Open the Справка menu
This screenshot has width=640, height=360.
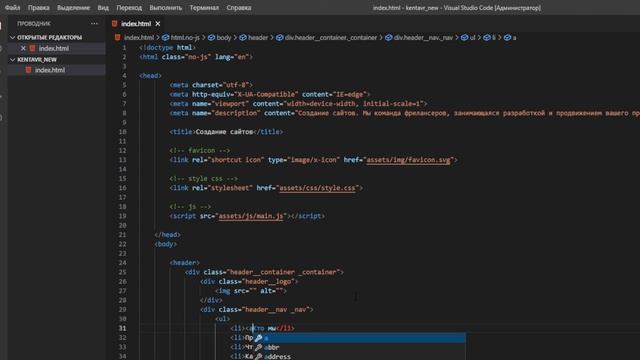[x=239, y=8]
